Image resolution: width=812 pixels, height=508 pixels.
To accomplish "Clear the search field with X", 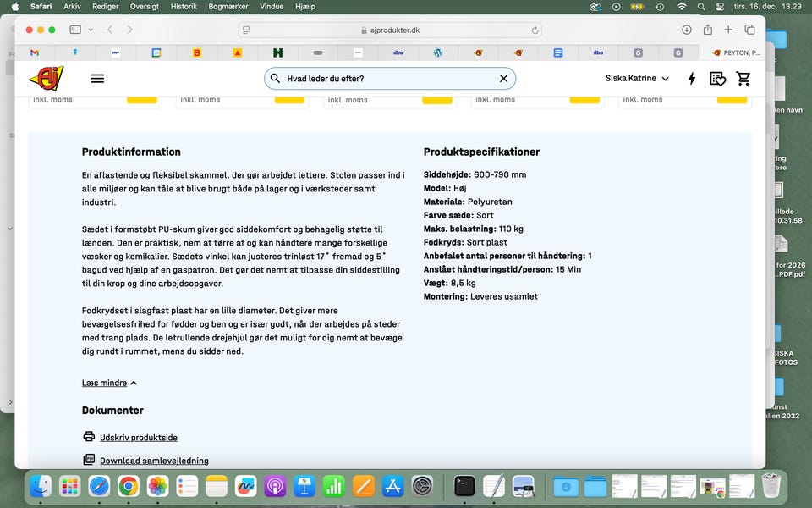I will [503, 78].
